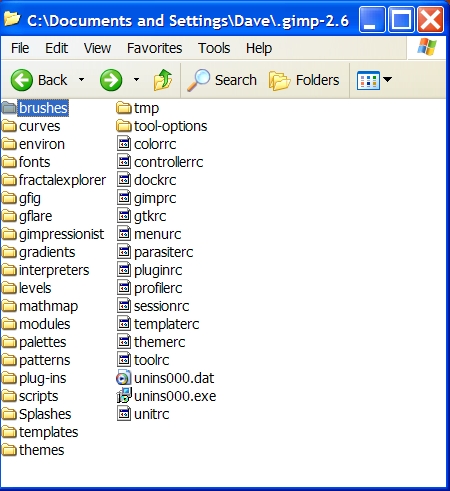Click the Splashes folder icon
The image size is (450, 491).
[9, 414]
